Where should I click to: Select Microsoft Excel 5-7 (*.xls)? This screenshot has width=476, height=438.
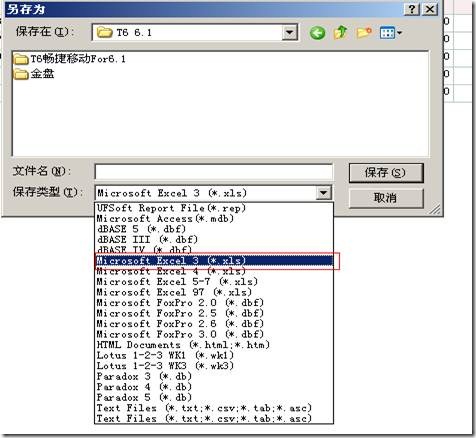[214, 282]
